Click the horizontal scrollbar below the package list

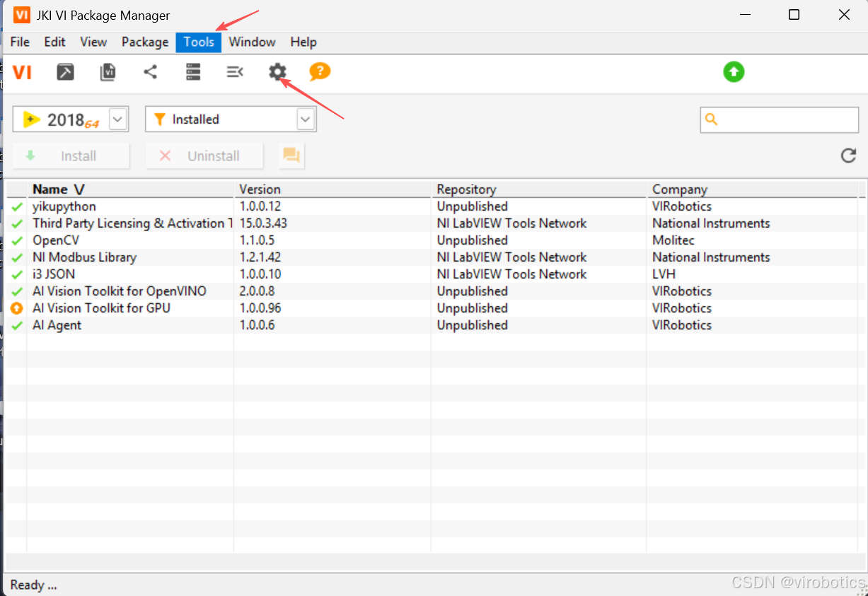[432, 561]
